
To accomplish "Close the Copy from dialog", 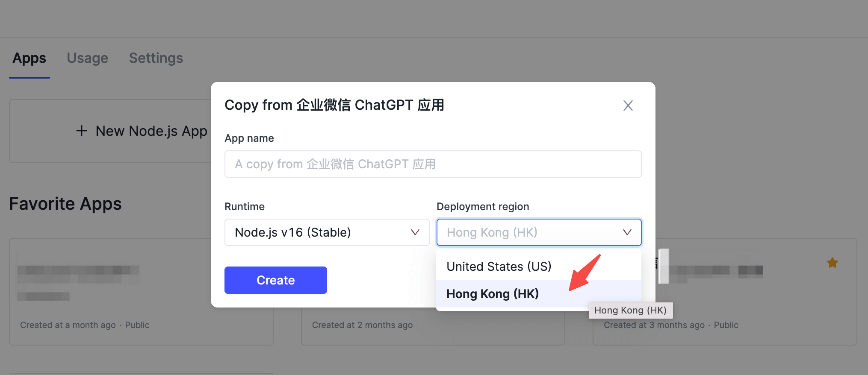I will [628, 105].
